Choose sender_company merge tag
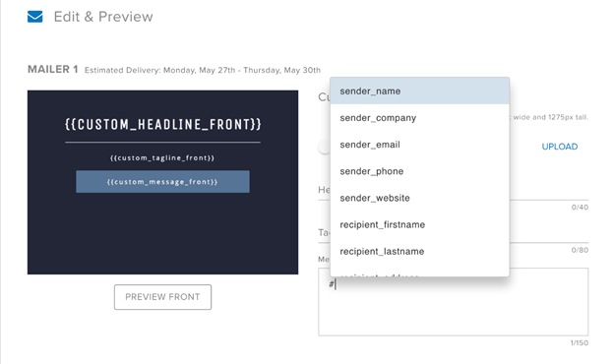This screenshot has width=614, height=364. pyautogui.click(x=420, y=118)
